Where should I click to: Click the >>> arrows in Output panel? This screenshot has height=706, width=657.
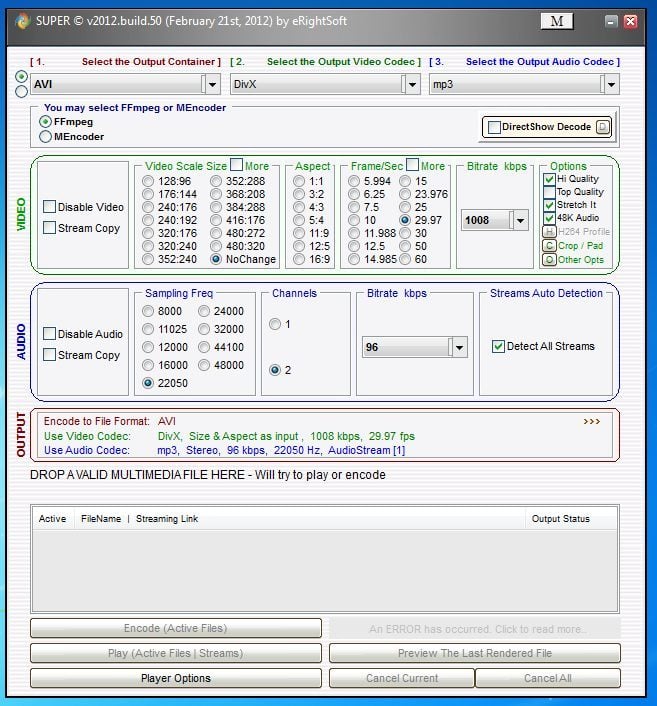592,421
